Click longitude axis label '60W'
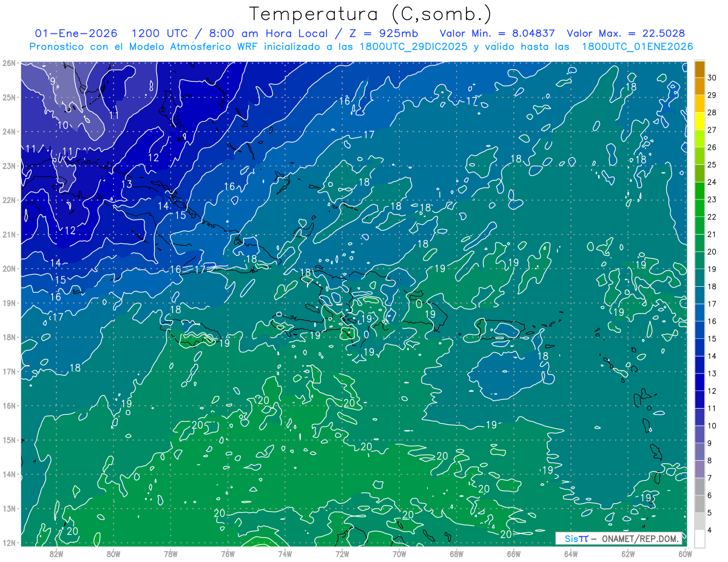 click(x=685, y=554)
